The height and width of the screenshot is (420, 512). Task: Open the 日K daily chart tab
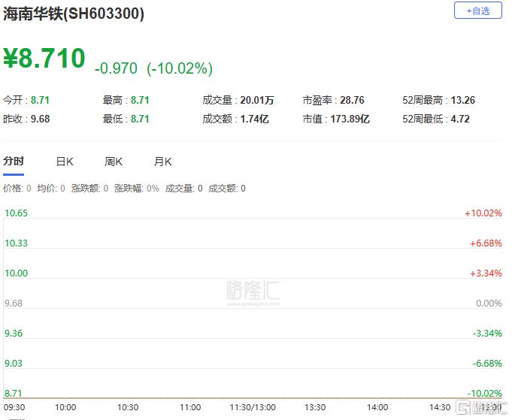coord(65,162)
